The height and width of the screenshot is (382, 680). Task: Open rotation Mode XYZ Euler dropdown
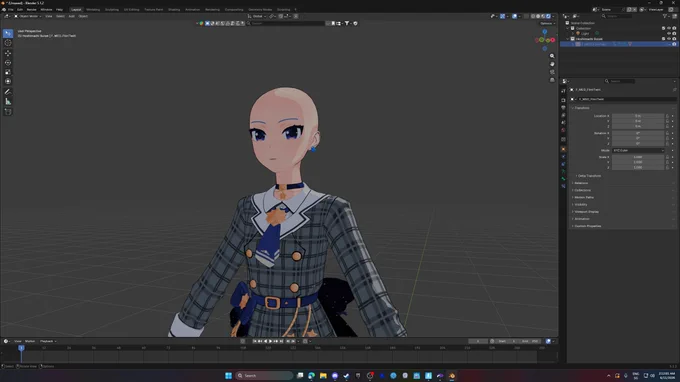coord(638,150)
